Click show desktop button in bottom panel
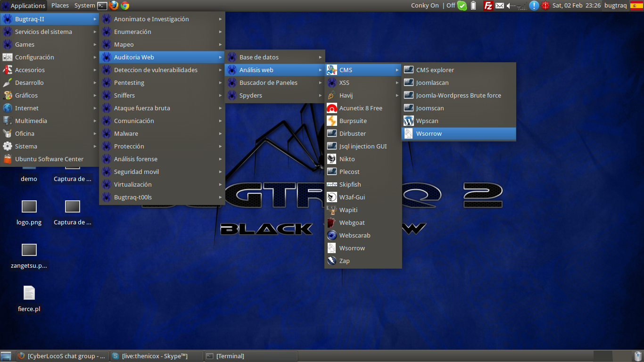Image resolution: width=644 pixels, height=362 pixels. 6,356
